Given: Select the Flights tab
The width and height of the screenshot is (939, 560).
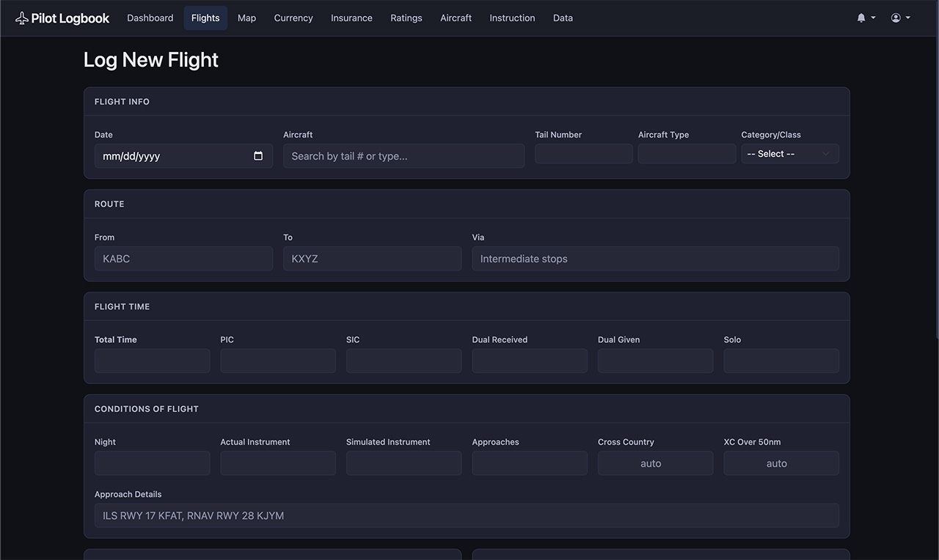Looking at the screenshot, I should point(205,18).
